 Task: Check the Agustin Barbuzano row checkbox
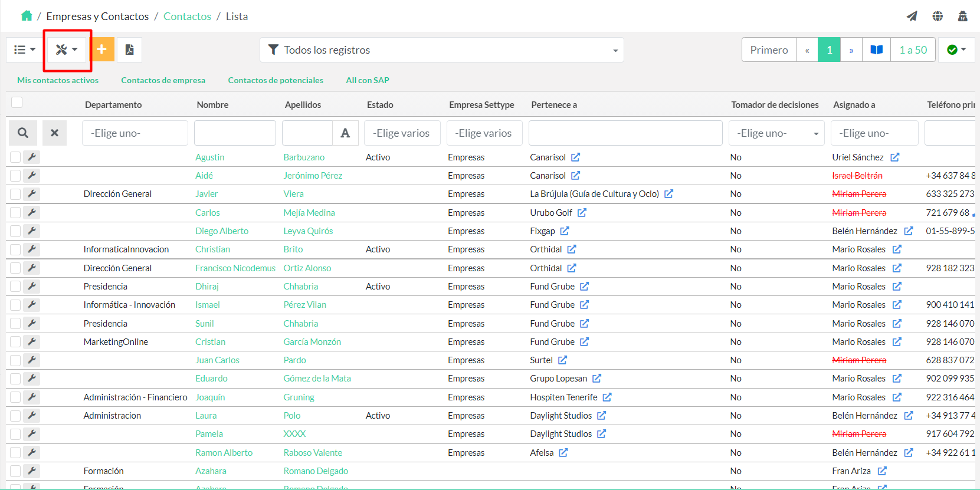(x=15, y=157)
